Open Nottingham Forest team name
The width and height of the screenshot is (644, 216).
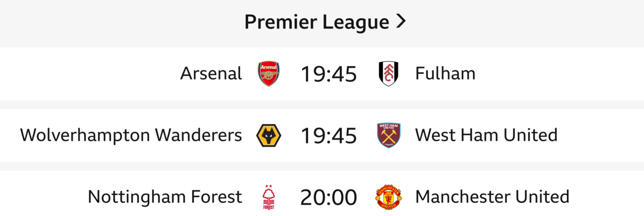click(x=165, y=197)
